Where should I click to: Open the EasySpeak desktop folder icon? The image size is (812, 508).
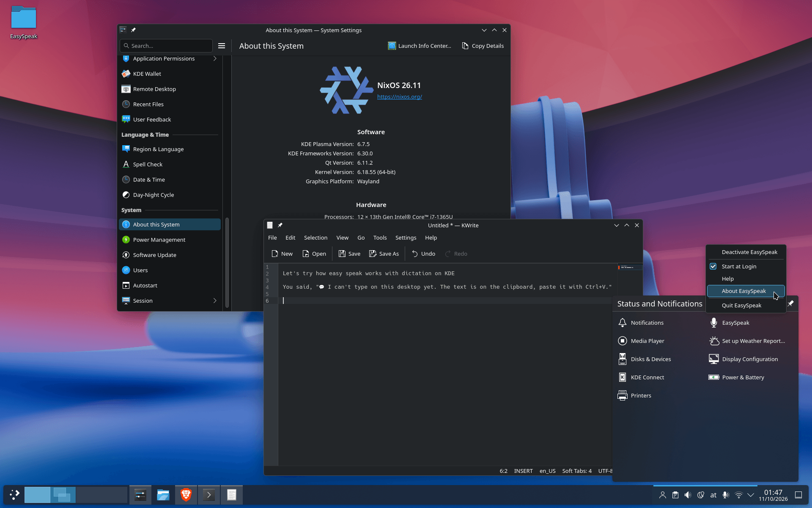tap(24, 22)
